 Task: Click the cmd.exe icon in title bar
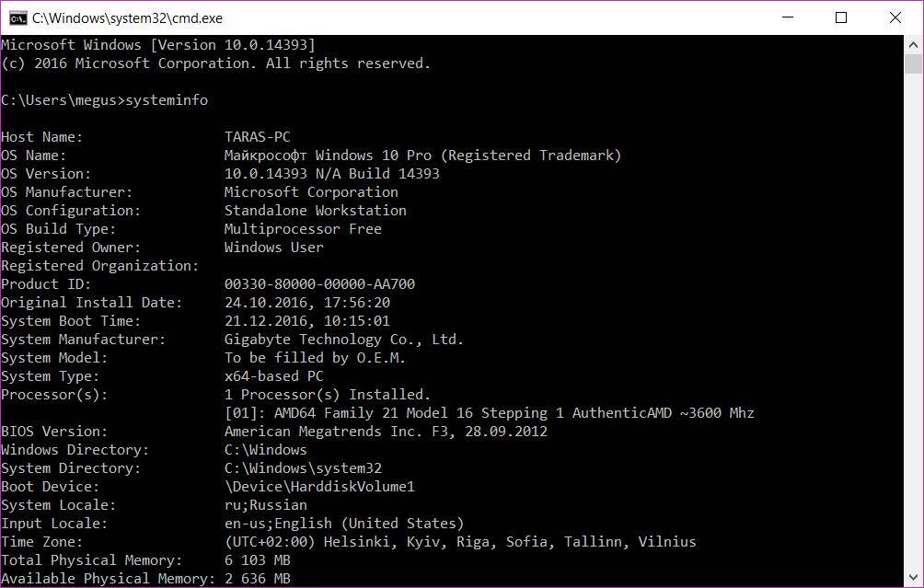pos(16,17)
